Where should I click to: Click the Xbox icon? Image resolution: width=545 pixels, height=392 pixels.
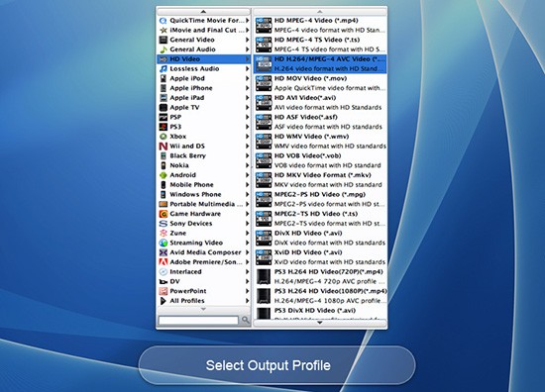click(x=163, y=137)
